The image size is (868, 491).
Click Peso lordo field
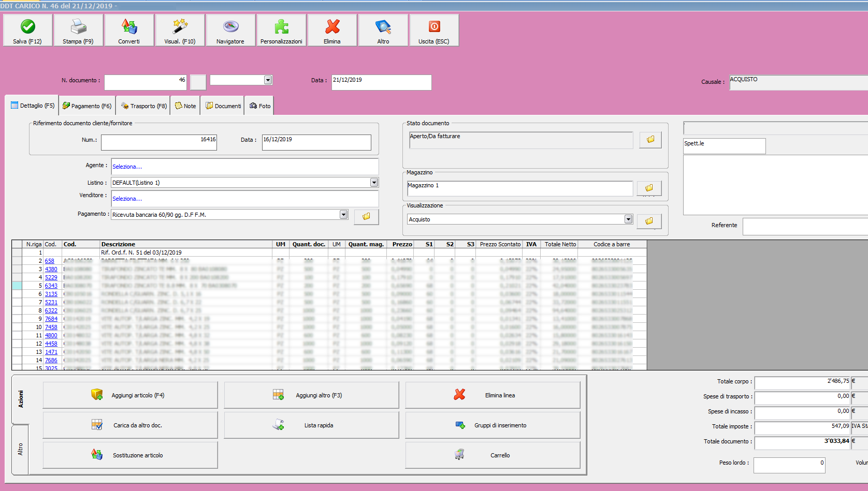pos(789,465)
